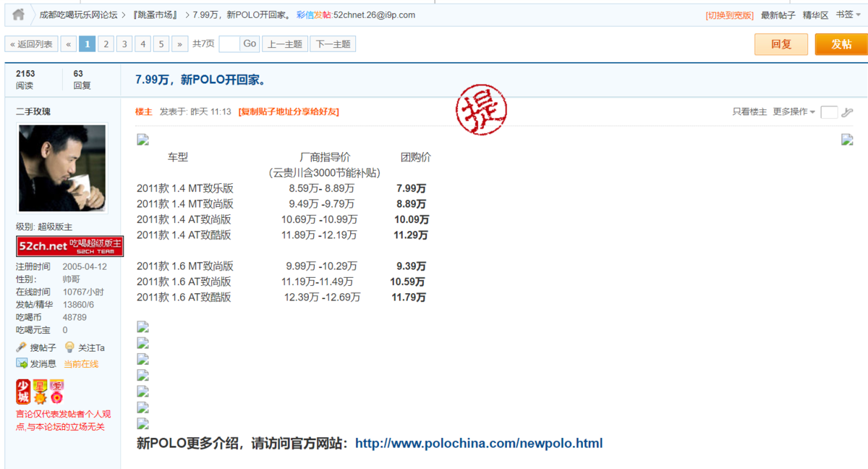
Task: Click the 厂商指导价 column header
Action: click(325, 157)
